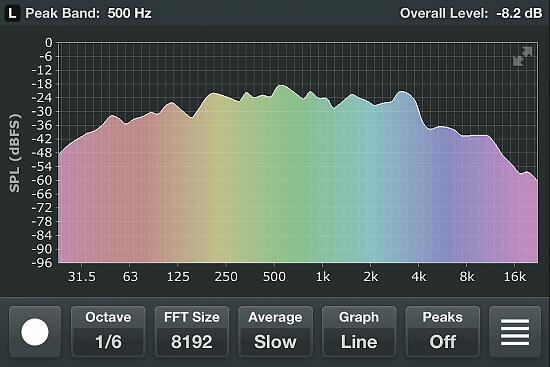Tap the 2k frequency axis label
The width and height of the screenshot is (550, 367).
click(371, 276)
